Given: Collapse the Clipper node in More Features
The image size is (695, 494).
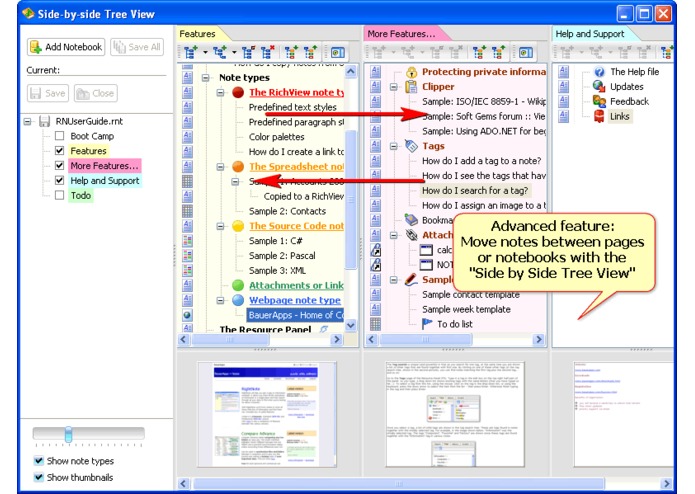Looking at the screenshot, I should pos(394,87).
